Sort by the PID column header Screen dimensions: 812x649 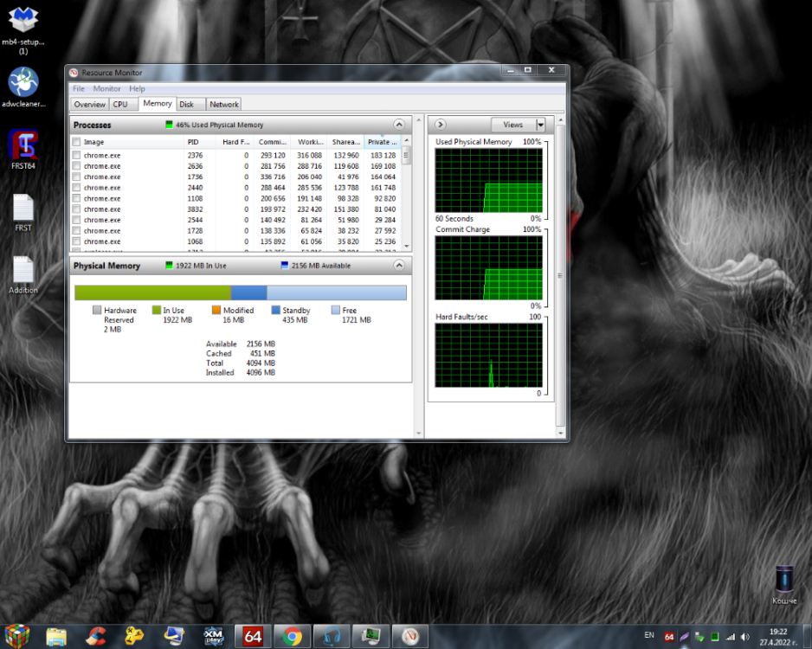coord(199,142)
